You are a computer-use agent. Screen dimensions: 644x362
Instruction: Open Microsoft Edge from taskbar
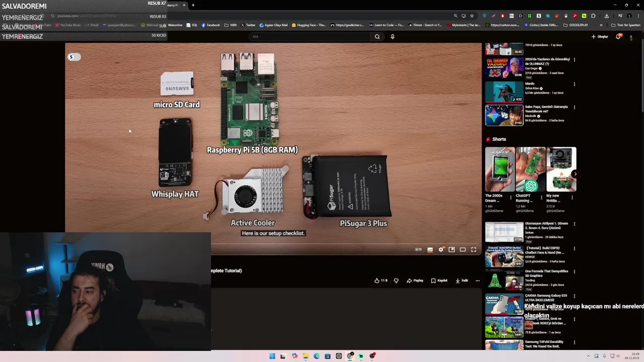point(316,356)
